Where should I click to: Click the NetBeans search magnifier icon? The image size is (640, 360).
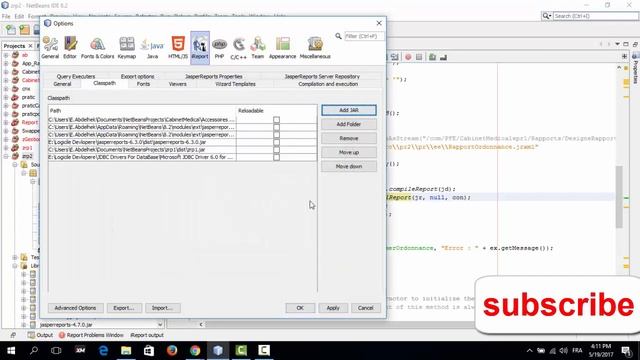pyautogui.click(x=546, y=16)
